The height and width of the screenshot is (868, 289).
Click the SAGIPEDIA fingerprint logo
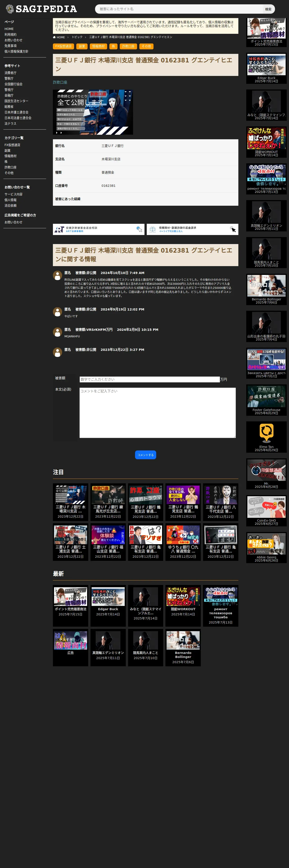[x=41, y=9]
